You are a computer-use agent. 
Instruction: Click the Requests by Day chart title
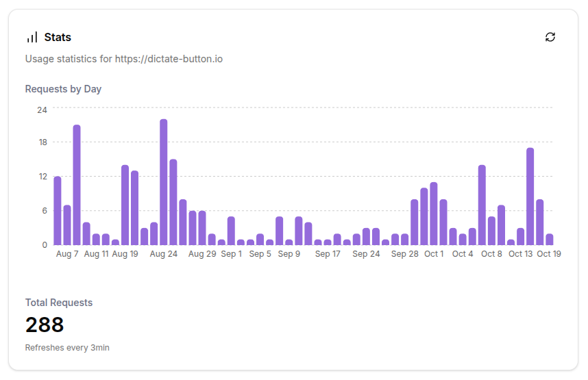[x=63, y=89]
